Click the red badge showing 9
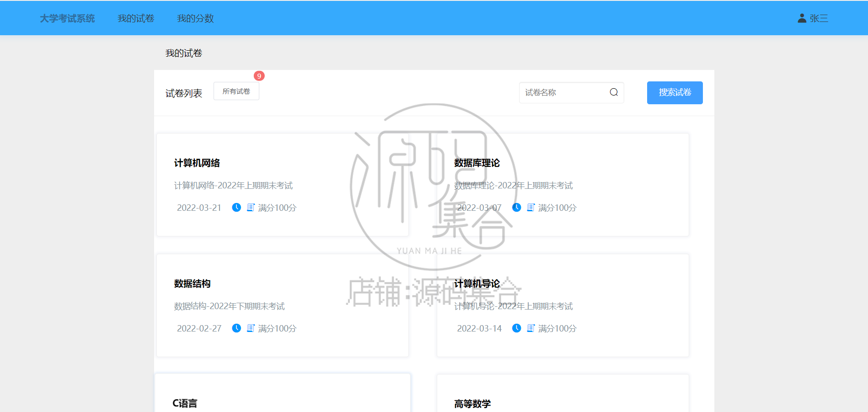The height and width of the screenshot is (412, 868). click(x=259, y=76)
